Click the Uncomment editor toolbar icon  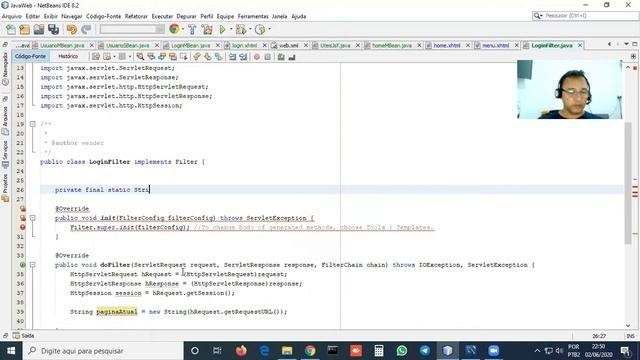pyautogui.click(x=292, y=57)
